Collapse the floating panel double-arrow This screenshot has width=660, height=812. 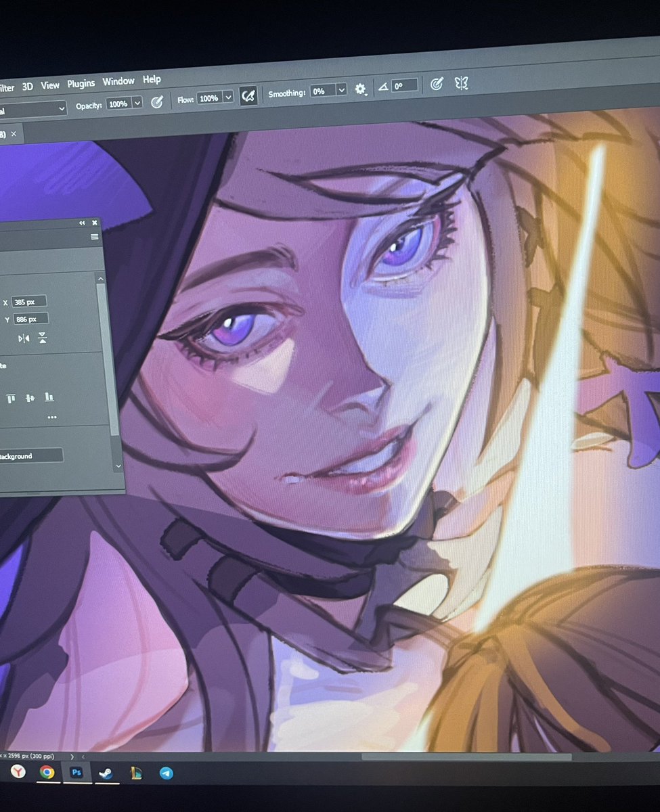tap(83, 223)
